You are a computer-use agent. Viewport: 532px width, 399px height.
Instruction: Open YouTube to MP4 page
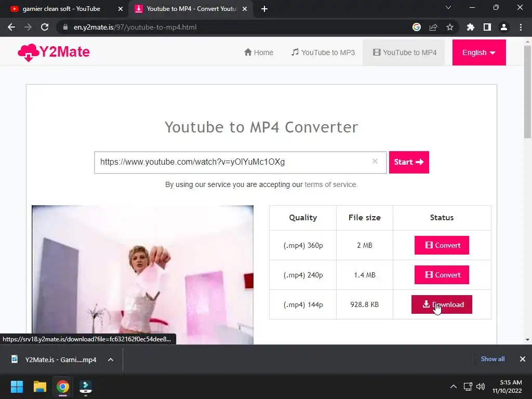(404, 52)
